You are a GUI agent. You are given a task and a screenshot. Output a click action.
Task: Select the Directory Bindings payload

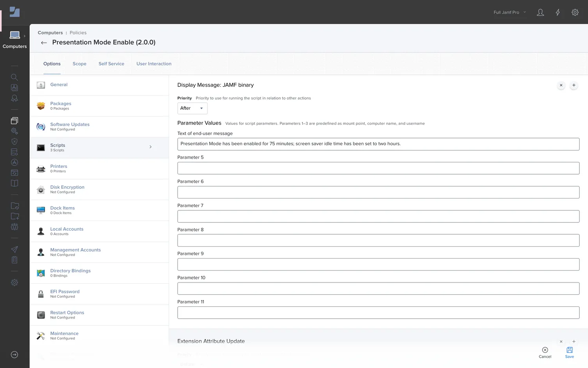coord(99,273)
